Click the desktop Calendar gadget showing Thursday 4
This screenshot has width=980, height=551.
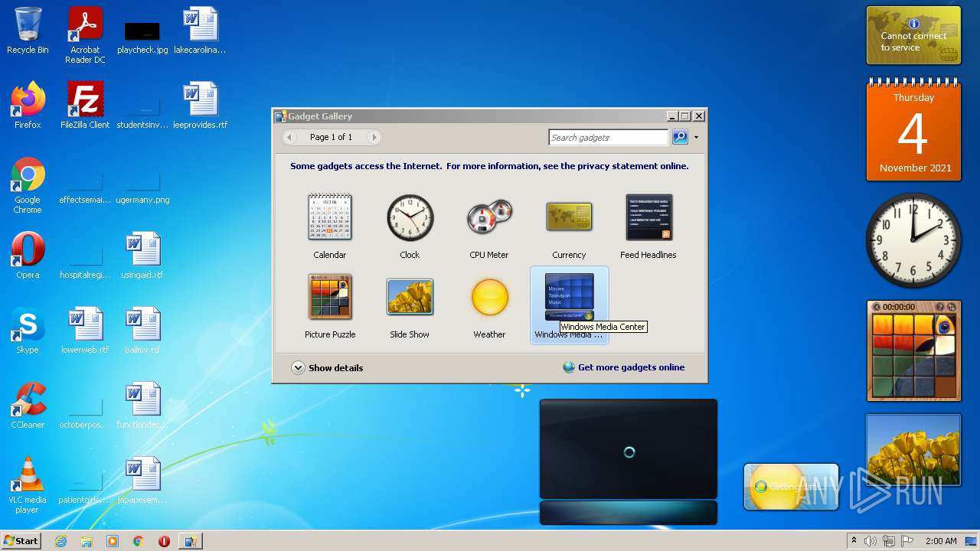(913, 130)
